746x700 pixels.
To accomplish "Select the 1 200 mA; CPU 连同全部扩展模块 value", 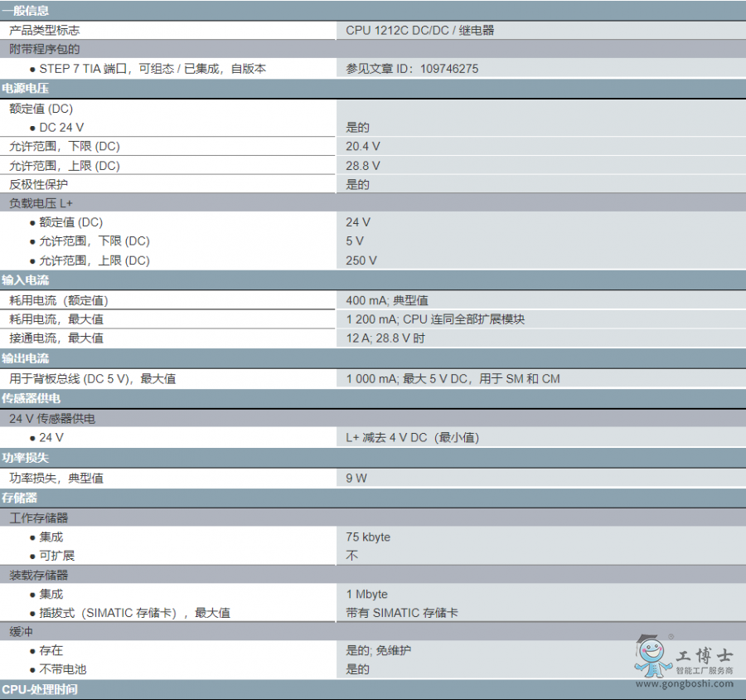I will click(x=435, y=319).
